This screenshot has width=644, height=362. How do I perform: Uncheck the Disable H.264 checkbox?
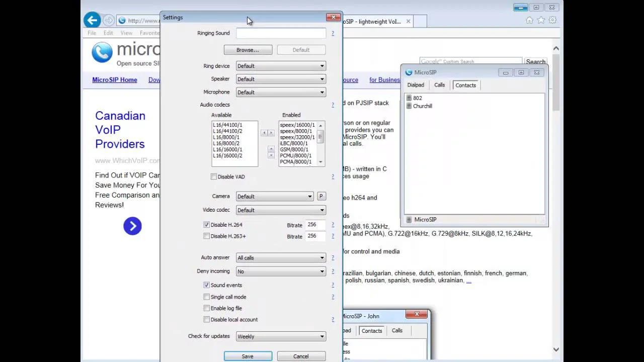click(x=207, y=225)
